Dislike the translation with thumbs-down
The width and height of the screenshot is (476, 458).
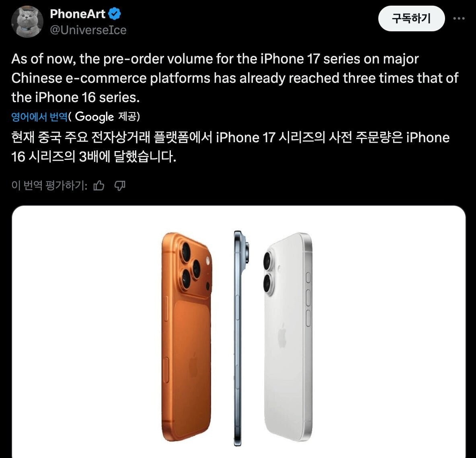pyautogui.click(x=120, y=185)
